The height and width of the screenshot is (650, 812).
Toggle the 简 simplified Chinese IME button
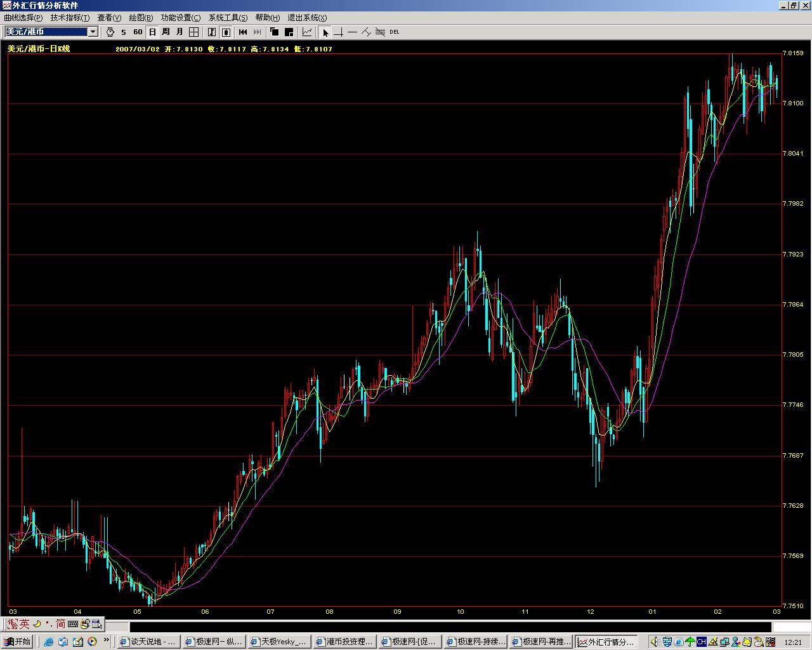pyautogui.click(x=61, y=624)
